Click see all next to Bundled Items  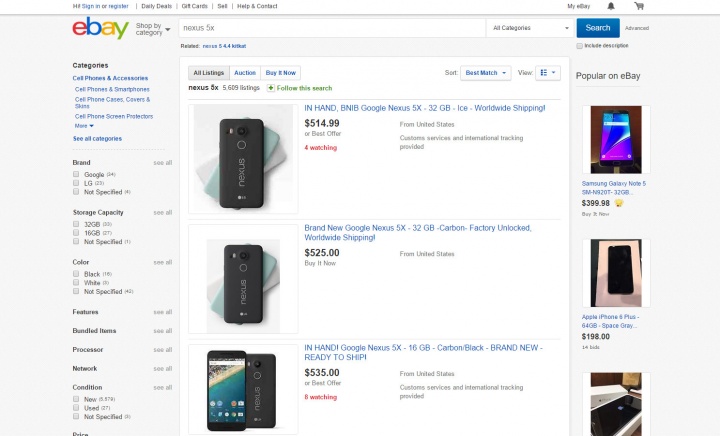tap(163, 331)
